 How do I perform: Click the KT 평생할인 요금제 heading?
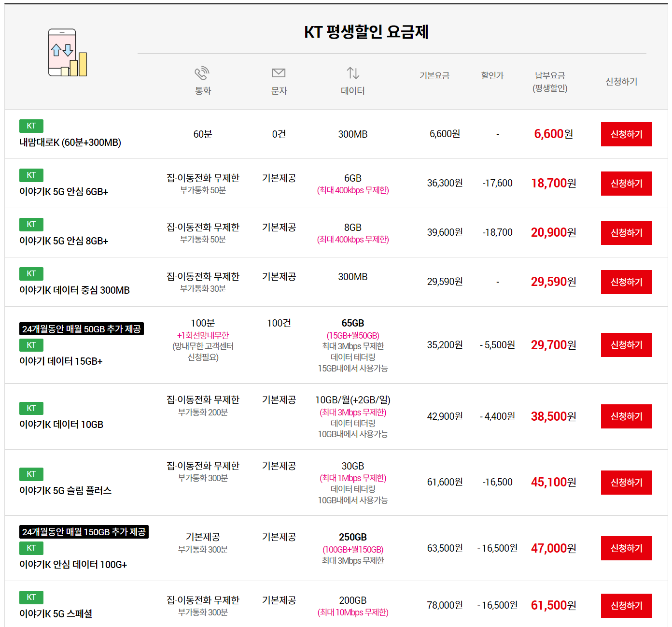tap(366, 32)
